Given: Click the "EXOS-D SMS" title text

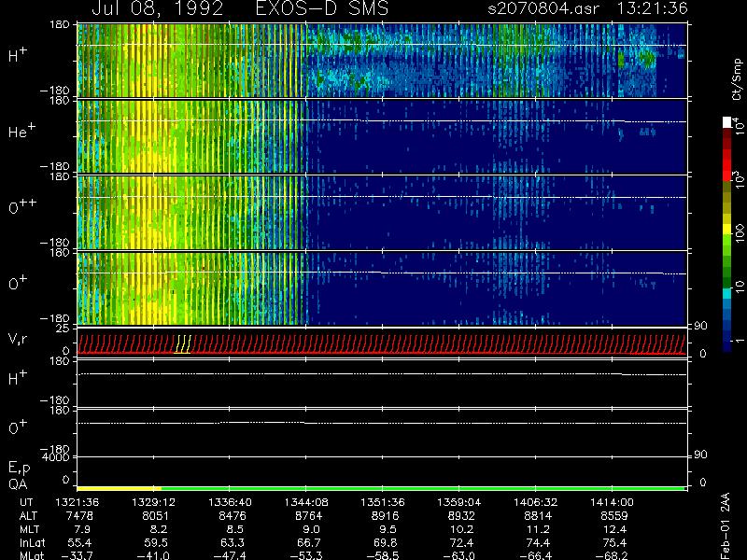Looking at the screenshot, I should click(x=322, y=8).
